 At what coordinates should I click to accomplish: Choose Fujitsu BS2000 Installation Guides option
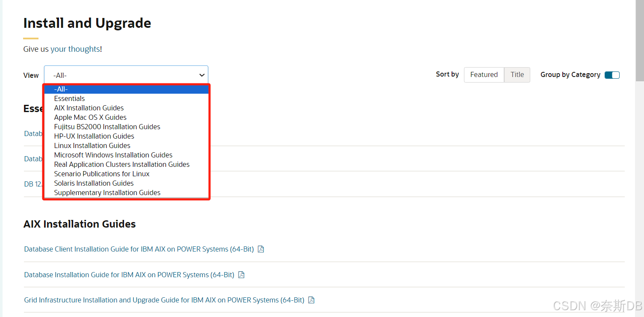pyautogui.click(x=127, y=127)
